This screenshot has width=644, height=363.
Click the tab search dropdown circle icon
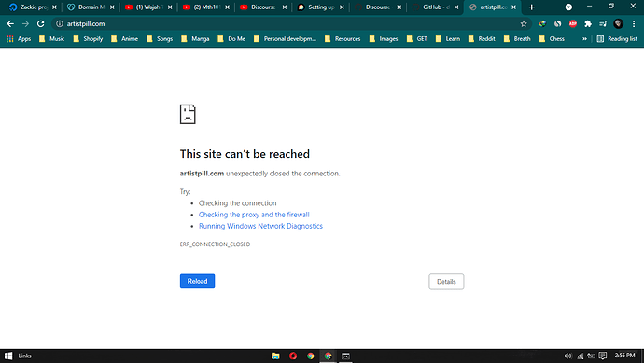pyautogui.click(x=568, y=7)
